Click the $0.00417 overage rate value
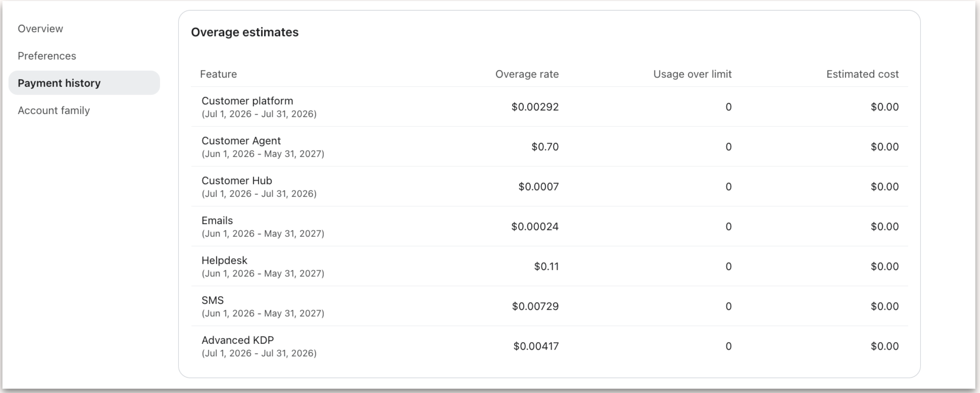Screen dimensions: 980x393 coord(536,346)
